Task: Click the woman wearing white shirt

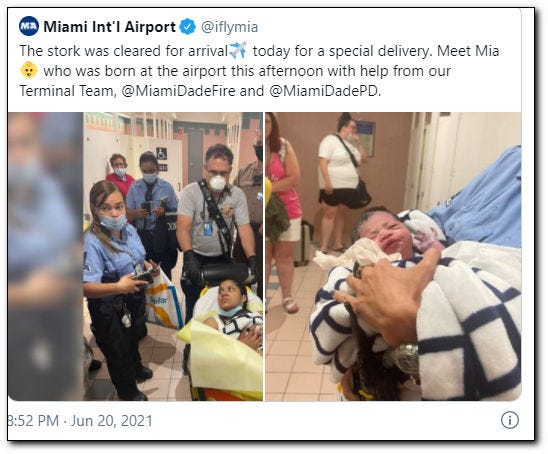Action: coord(342,180)
